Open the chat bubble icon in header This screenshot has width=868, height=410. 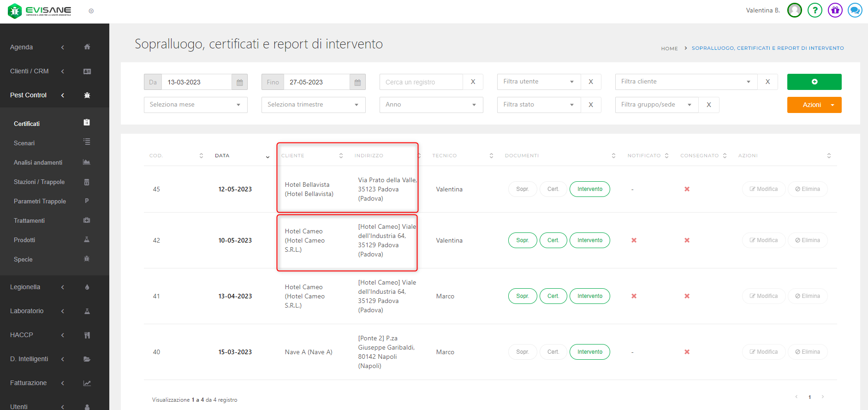pos(855,10)
